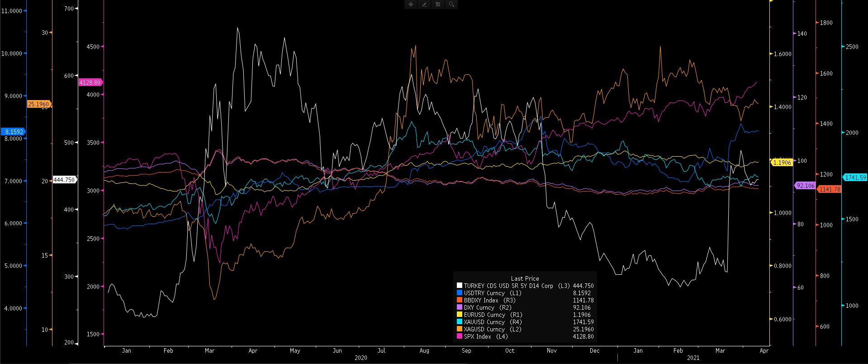Click the 2500 tick on gold axis
This screenshot has height=364, width=868.
852,47
